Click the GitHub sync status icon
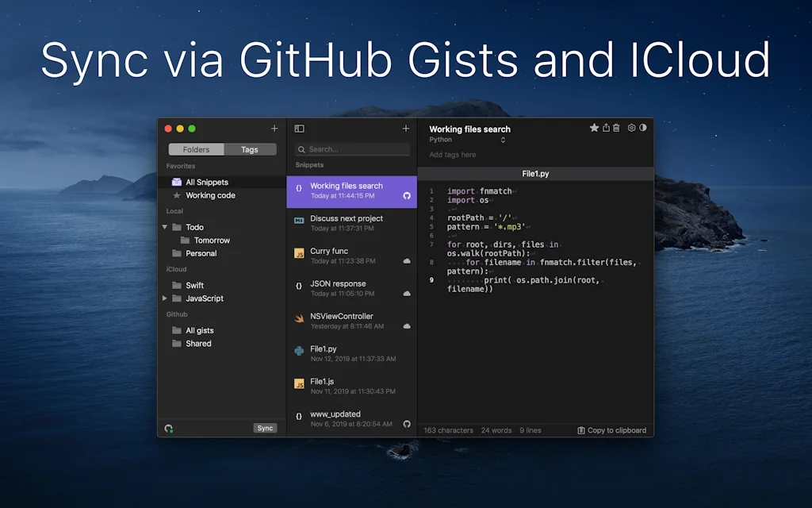Screen dimensions: 812x508 (x=169, y=429)
